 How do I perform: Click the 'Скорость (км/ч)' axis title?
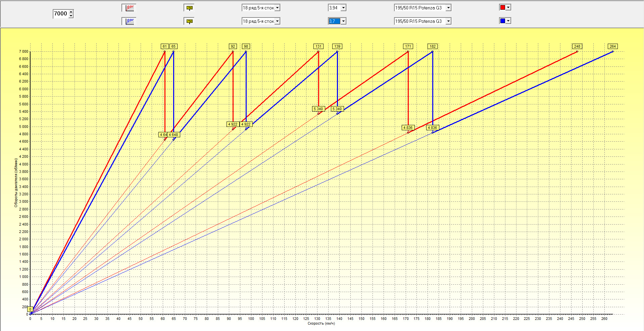click(321, 324)
